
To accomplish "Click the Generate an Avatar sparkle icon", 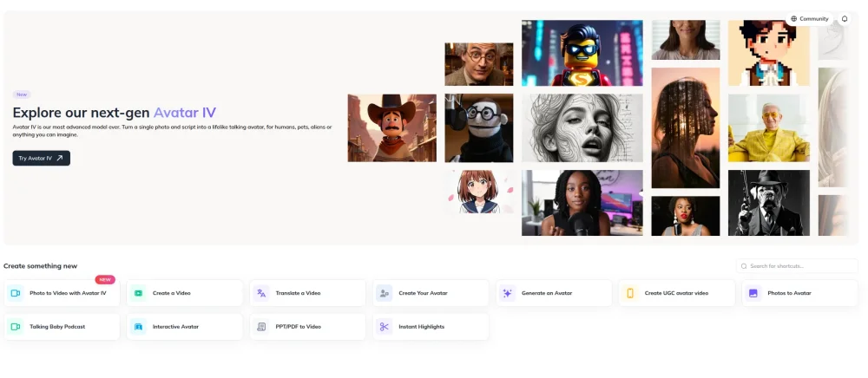I will tap(507, 293).
